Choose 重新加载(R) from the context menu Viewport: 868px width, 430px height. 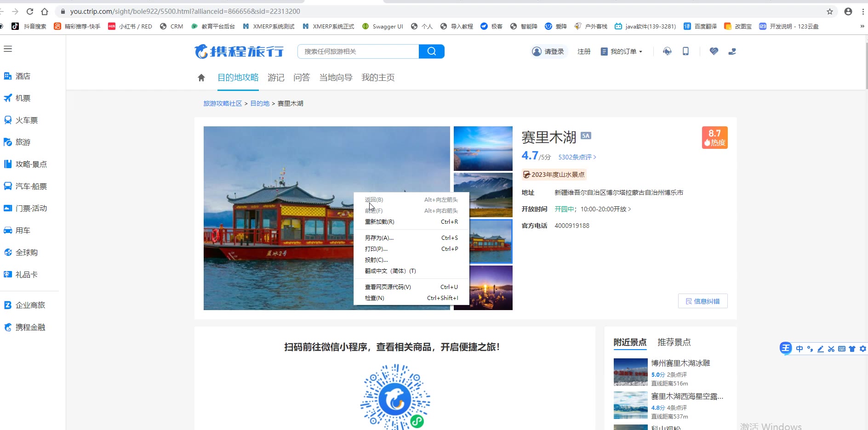coord(411,222)
